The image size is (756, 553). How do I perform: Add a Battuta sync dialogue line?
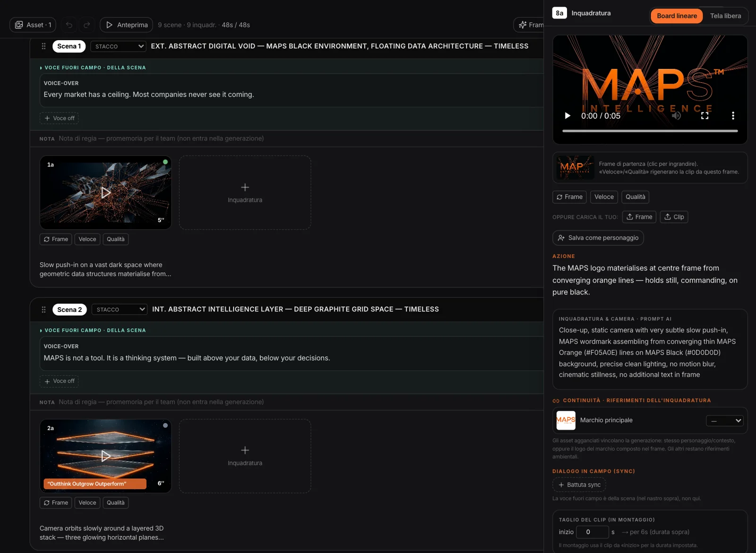[579, 485]
